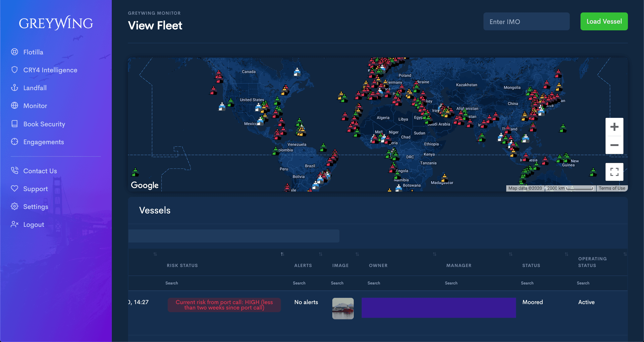Viewport: 644px width, 342px height.
Task: Click Alerts column search field
Action: [306, 283]
